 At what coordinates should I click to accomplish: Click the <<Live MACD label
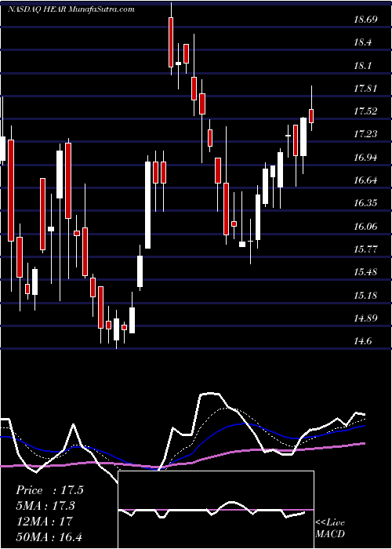click(330, 529)
